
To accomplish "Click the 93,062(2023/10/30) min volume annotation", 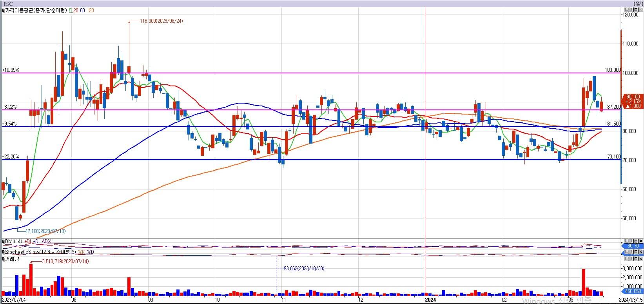I will coord(303,268).
